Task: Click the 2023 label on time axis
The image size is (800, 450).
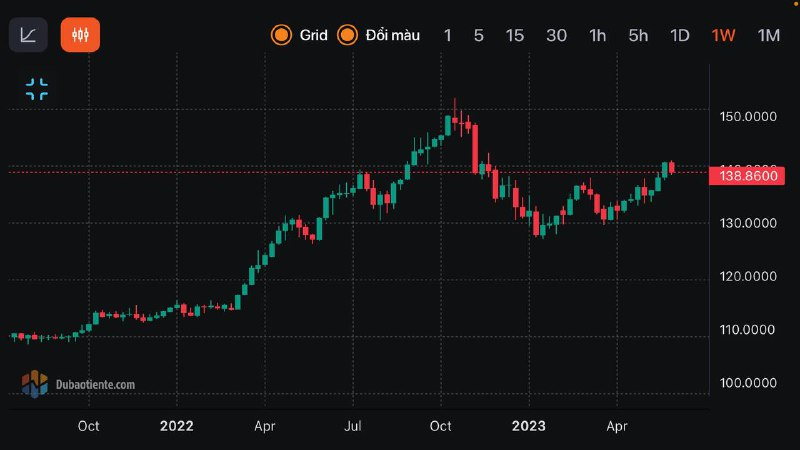Action: (x=528, y=426)
